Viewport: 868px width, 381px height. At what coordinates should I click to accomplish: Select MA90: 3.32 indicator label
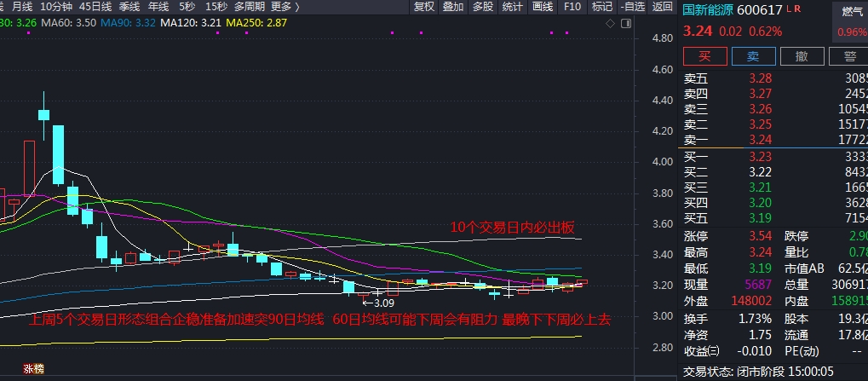128,23
